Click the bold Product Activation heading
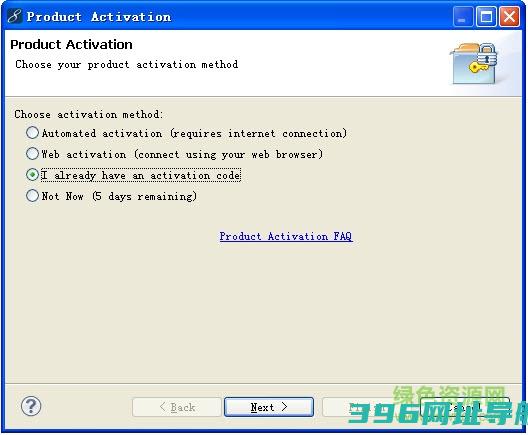This screenshot has height=435, width=528. 71,44
